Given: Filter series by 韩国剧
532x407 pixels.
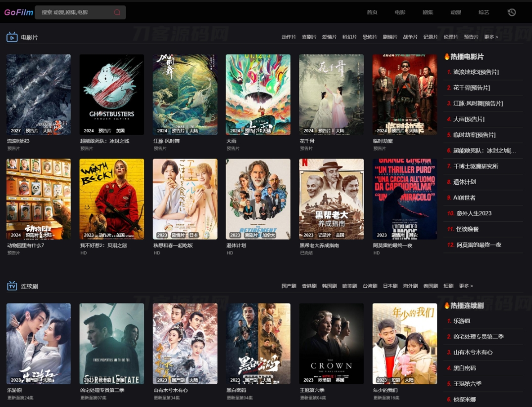Looking at the screenshot, I should point(329,286).
